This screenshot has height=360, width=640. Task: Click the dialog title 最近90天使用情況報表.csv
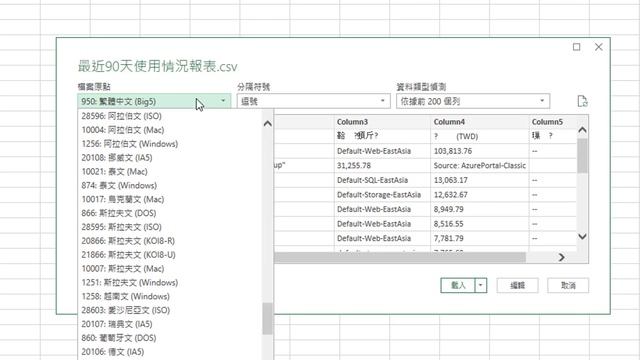point(158,66)
